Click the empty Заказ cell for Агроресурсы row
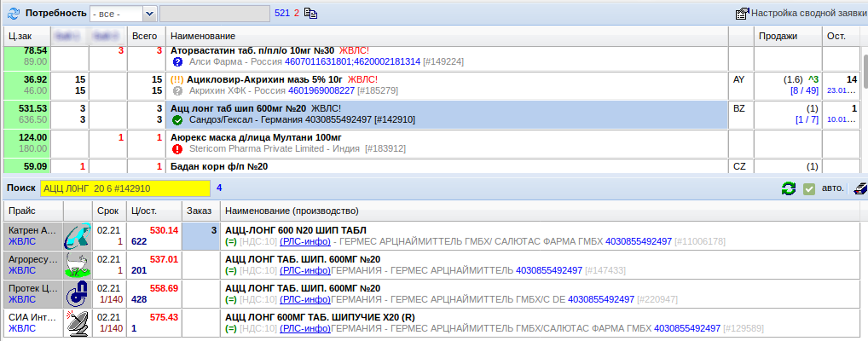This screenshot has width=868, height=341. coord(200,264)
